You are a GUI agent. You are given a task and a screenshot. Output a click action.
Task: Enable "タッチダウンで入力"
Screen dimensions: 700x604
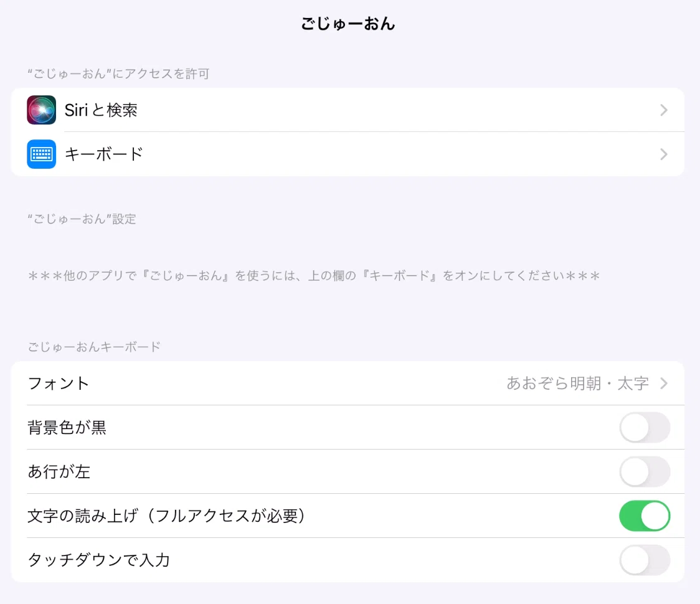pos(645,560)
